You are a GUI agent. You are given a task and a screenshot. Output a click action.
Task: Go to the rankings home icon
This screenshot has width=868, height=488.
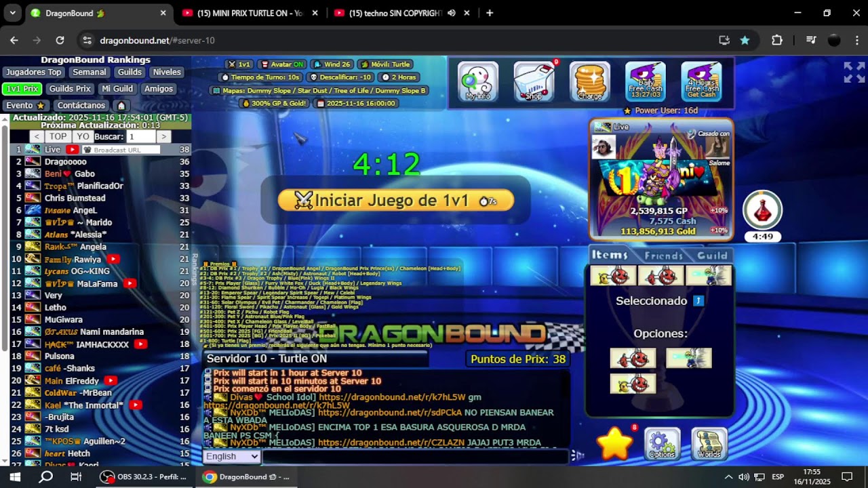coord(121,106)
